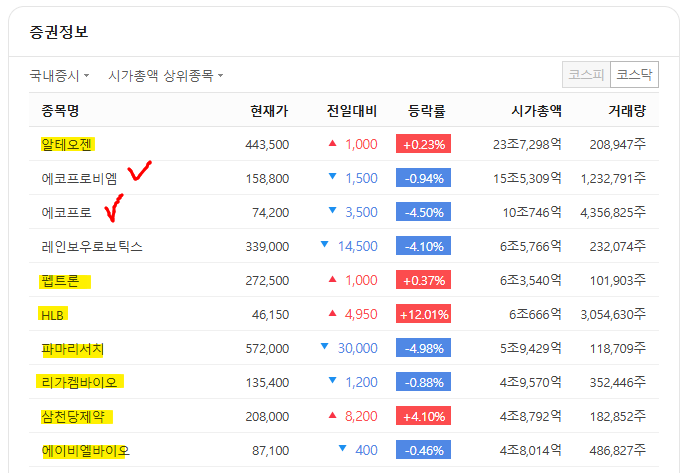The height and width of the screenshot is (473, 684).
Task: Select the 삼천당제약 stock entry
Action: [73, 416]
